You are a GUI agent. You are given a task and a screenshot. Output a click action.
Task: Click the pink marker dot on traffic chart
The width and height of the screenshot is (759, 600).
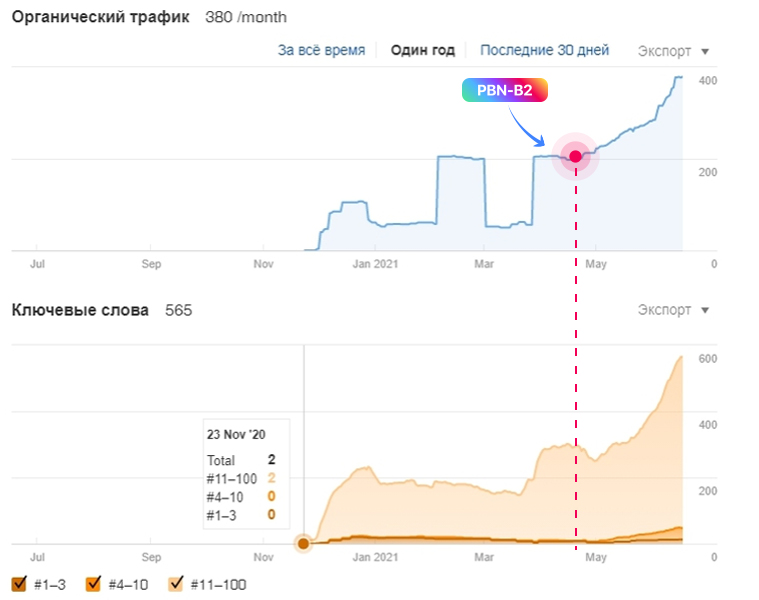(575, 156)
